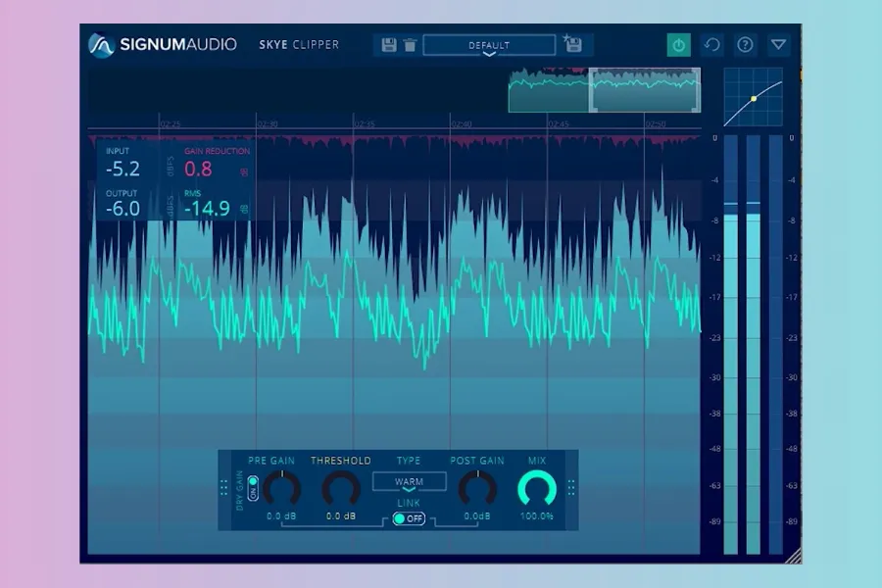Viewport: 882px width, 588px height.
Task: Click the save preset floppy icon
Action: coord(389,45)
